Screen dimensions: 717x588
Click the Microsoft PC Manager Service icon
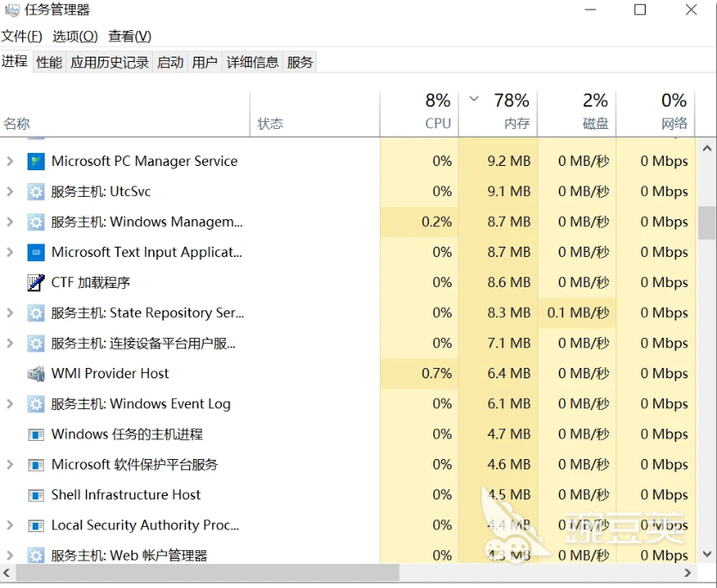pos(35,161)
